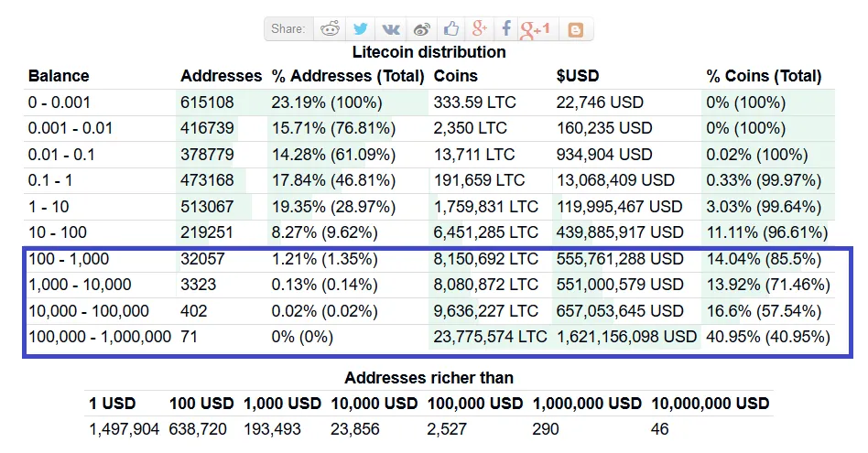Click the 8,150,692 LTC coins cell
Image resolution: width=868 pixels, height=453 pixels.
click(486, 258)
